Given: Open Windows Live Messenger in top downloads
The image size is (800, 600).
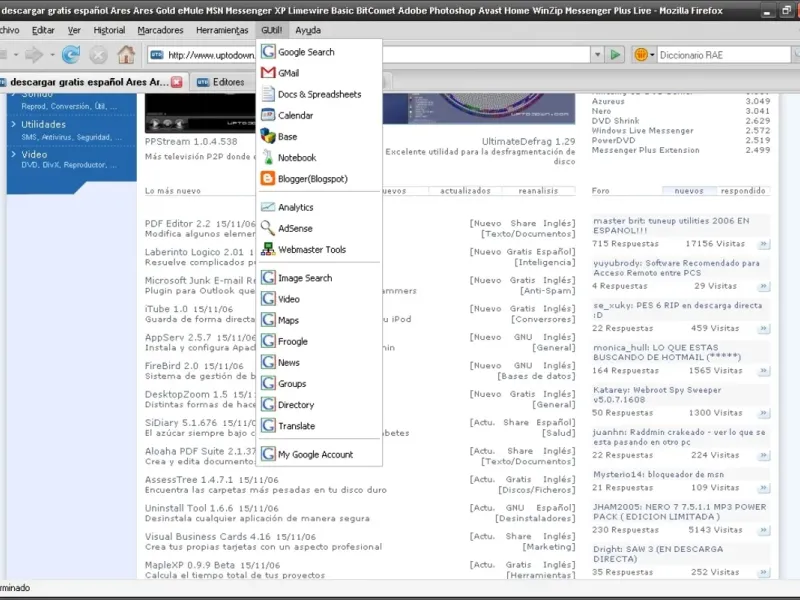Looking at the screenshot, I should pyautogui.click(x=642, y=131).
